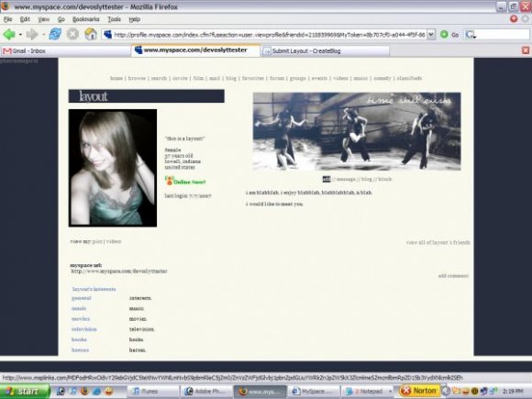
Task: Open the Bookmarks menu
Action: coord(86,19)
